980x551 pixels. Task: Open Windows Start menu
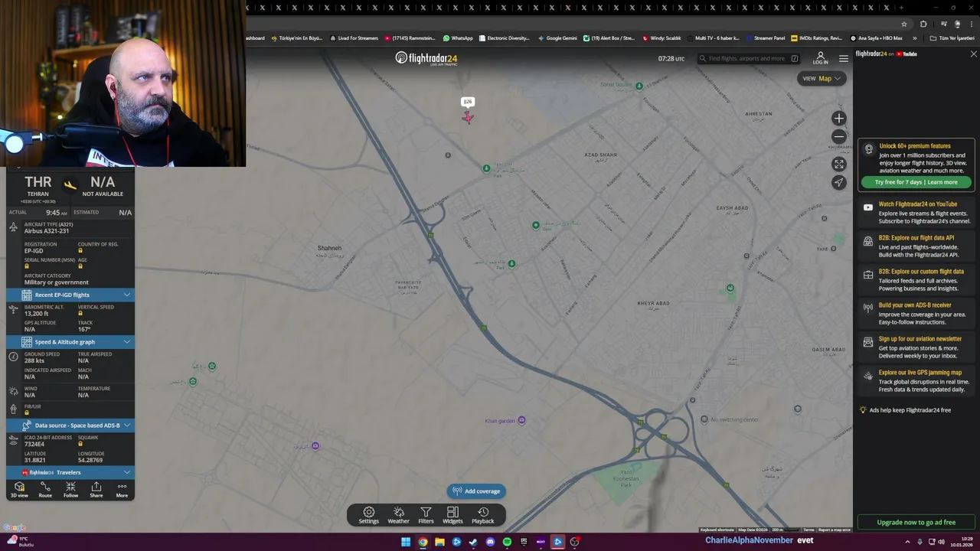[x=406, y=542]
